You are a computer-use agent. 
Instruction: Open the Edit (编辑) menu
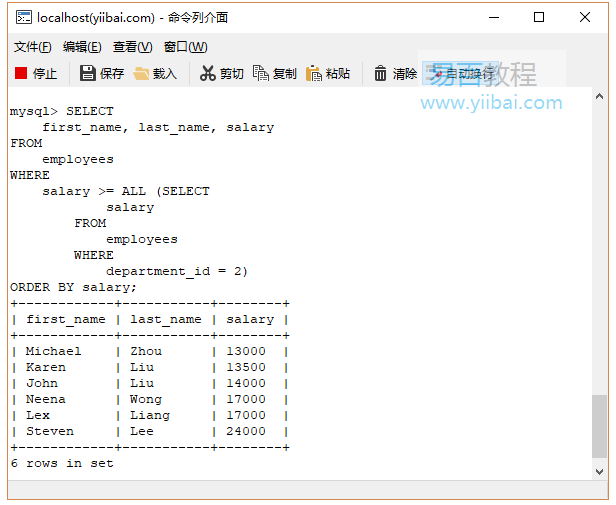pyautogui.click(x=82, y=47)
